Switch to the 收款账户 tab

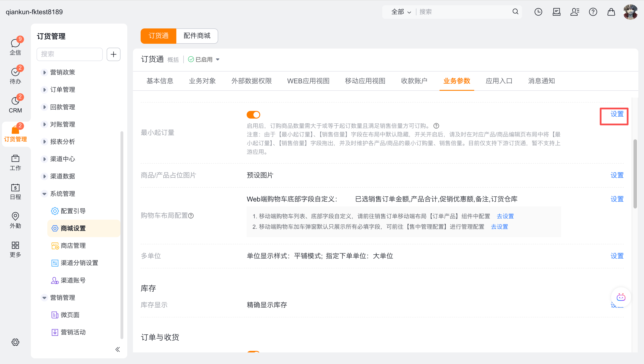pyautogui.click(x=414, y=81)
